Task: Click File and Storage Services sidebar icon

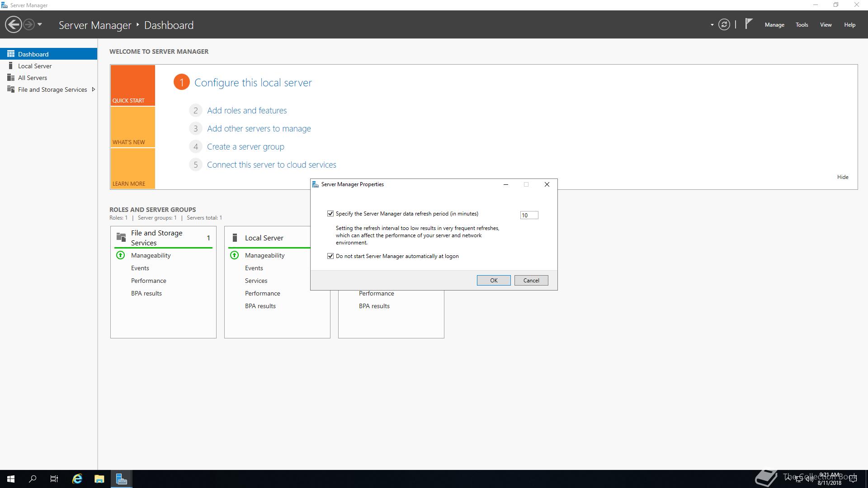Action: tap(11, 89)
